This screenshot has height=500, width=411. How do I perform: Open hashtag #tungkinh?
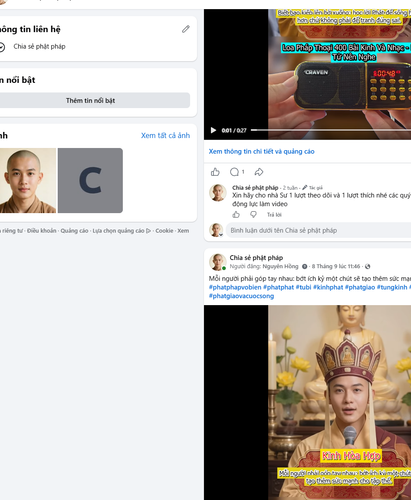point(392,287)
